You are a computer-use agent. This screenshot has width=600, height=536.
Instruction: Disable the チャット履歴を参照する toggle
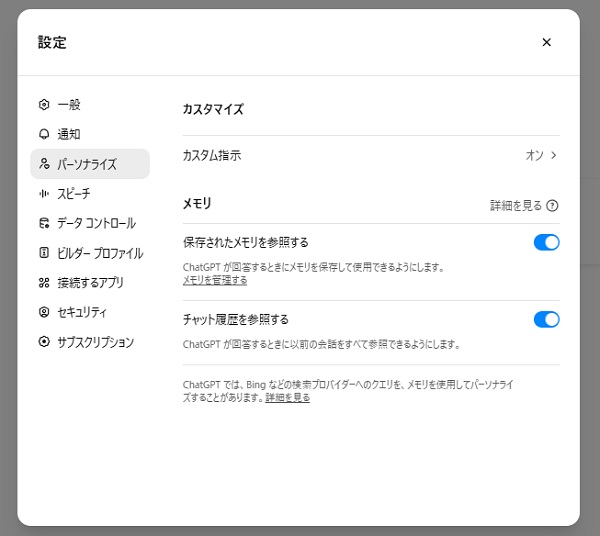[546, 320]
